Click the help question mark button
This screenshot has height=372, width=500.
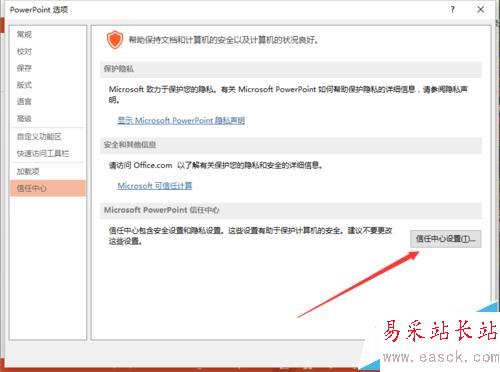click(x=452, y=9)
